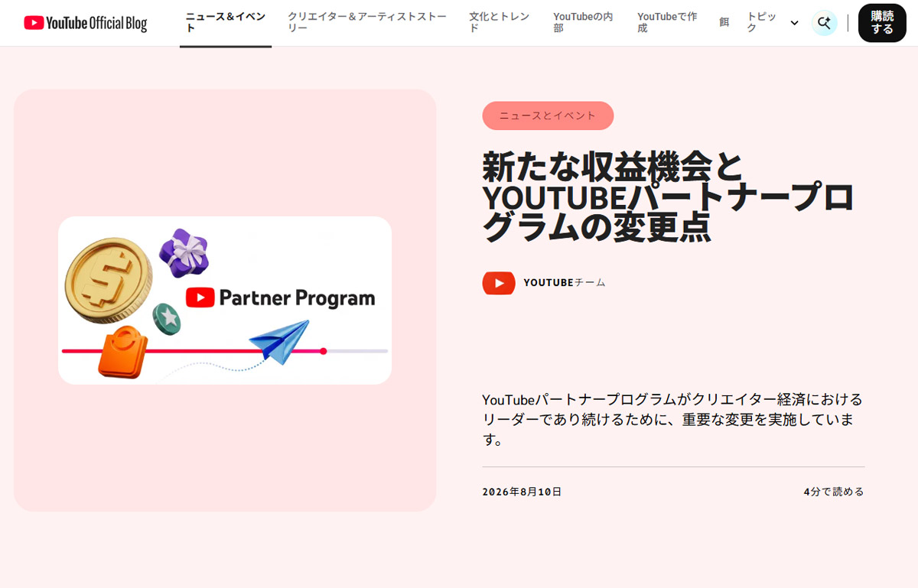The width and height of the screenshot is (918, 588).
Task: Open the search icon in header
Action: click(x=824, y=23)
